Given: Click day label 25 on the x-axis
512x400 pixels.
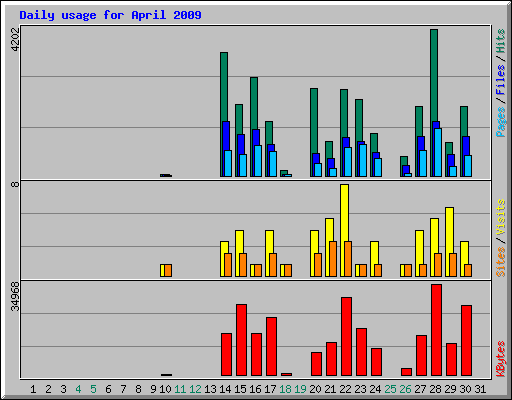Looking at the screenshot, I should coord(390,389).
